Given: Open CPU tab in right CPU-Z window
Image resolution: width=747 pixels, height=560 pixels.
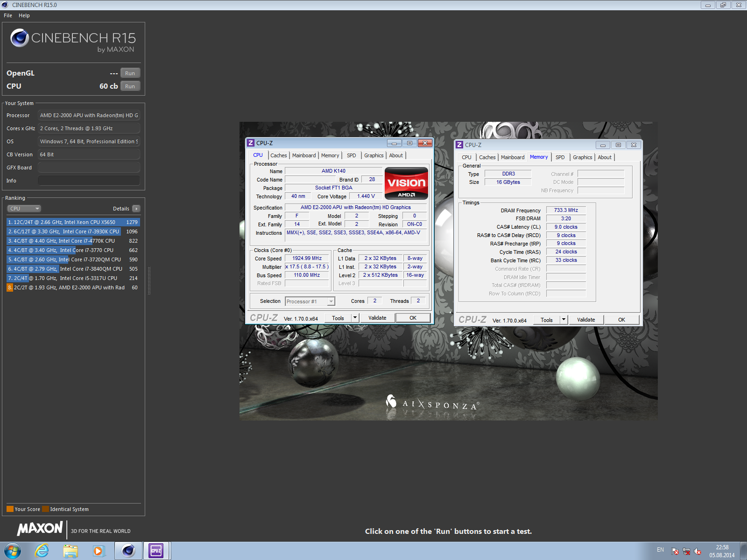Looking at the screenshot, I should (x=466, y=157).
